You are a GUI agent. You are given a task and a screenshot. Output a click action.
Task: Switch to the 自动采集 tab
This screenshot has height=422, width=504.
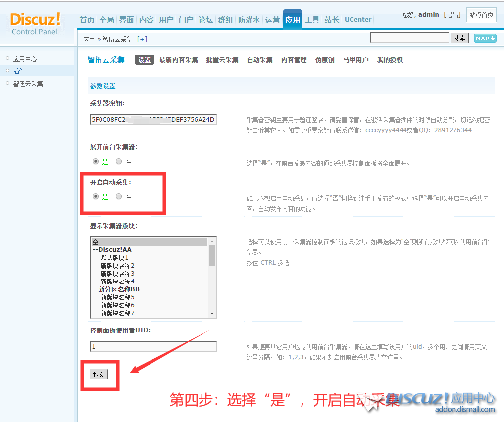click(x=260, y=60)
